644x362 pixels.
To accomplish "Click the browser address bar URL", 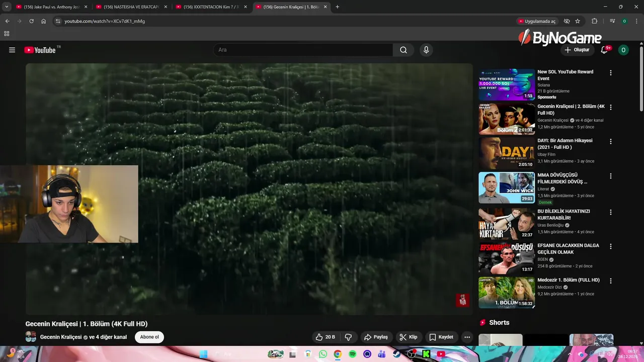I will pos(105,21).
